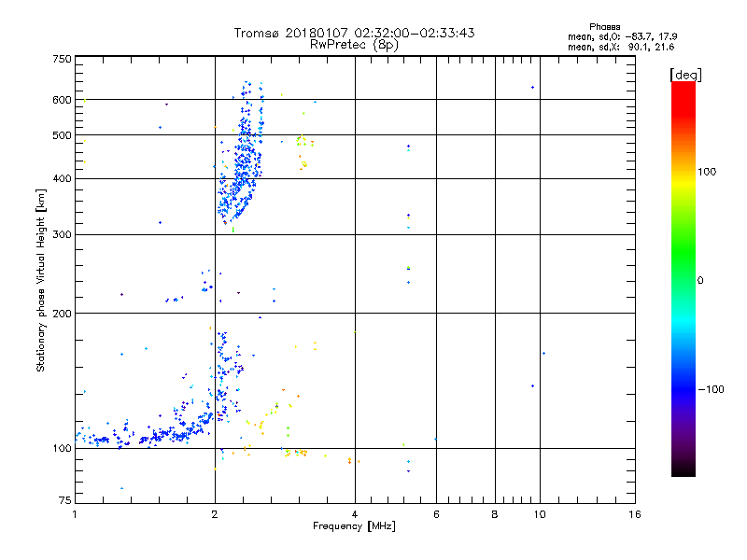Screen dimensions: 747x560
Task: Click the 'Stationary phase Virtual Height [km]' axis label
Action: point(41,280)
